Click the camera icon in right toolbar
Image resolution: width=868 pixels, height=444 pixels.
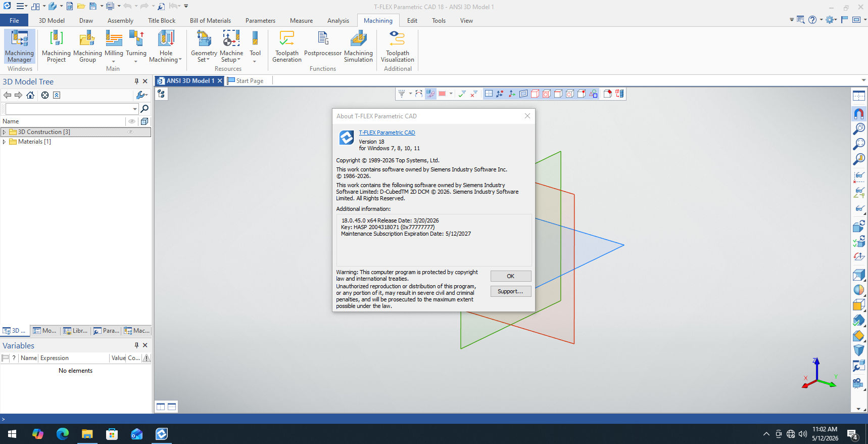coord(858,383)
